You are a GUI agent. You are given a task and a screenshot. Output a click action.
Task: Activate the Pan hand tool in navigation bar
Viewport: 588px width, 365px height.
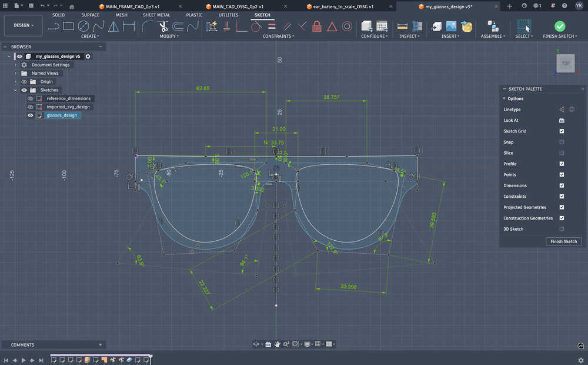277,344
